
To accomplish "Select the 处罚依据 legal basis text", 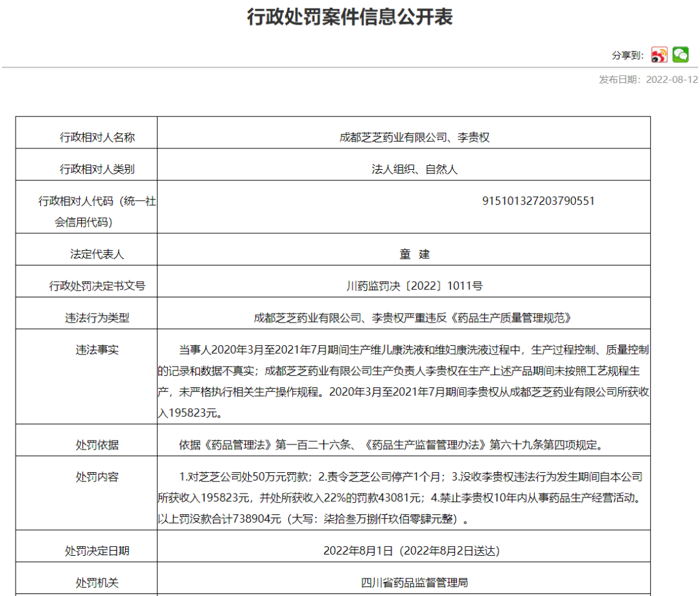I will [x=390, y=445].
